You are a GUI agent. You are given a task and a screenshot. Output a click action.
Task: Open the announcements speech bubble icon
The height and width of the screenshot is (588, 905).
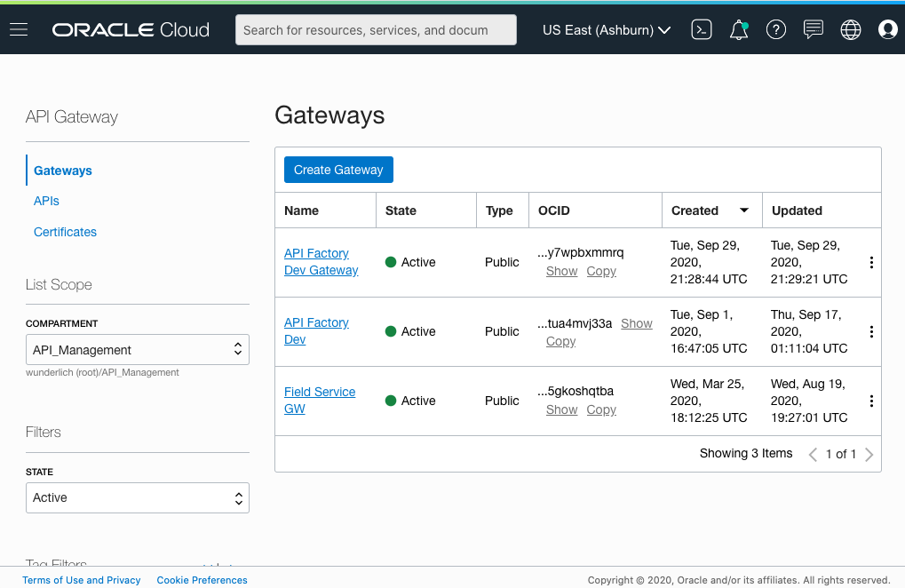tap(813, 29)
